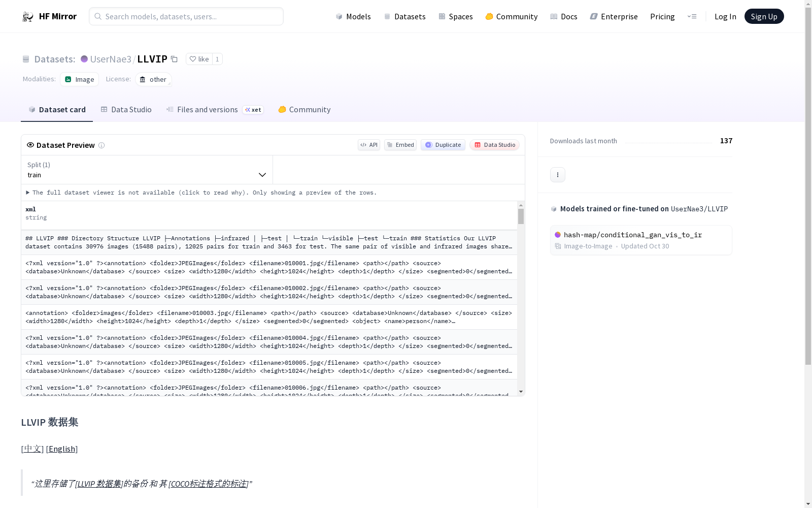Click the API button
The width and height of the screenshot is (812, 508).
(x=369, y=145)
